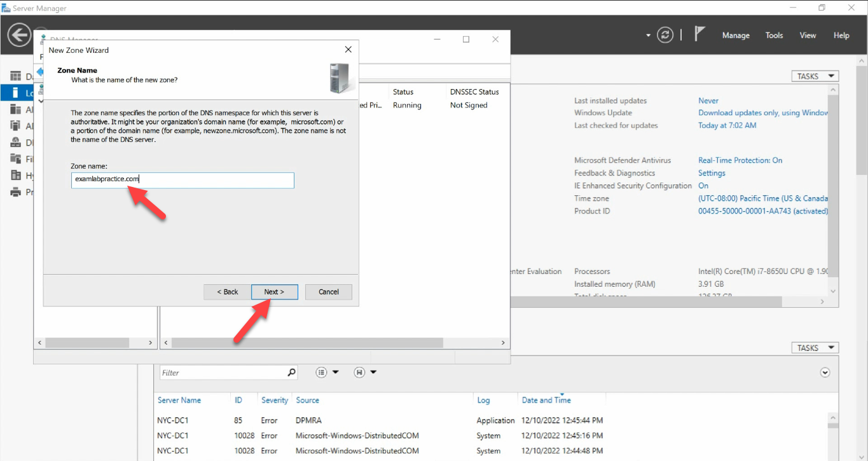Open the DNS role icon in the sidebar
Screen dimensions: 868x461
tap(15, 142)
